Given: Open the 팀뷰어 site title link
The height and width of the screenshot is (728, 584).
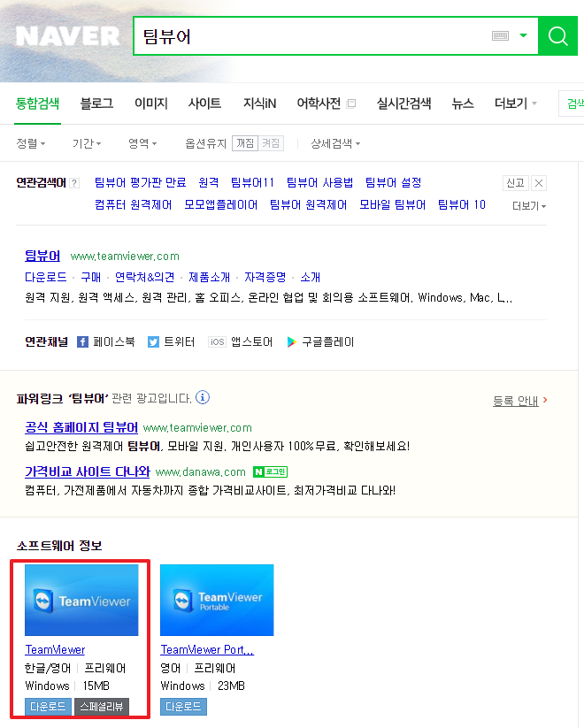Looking at the screenshot, I should click(x=42, y=256).
